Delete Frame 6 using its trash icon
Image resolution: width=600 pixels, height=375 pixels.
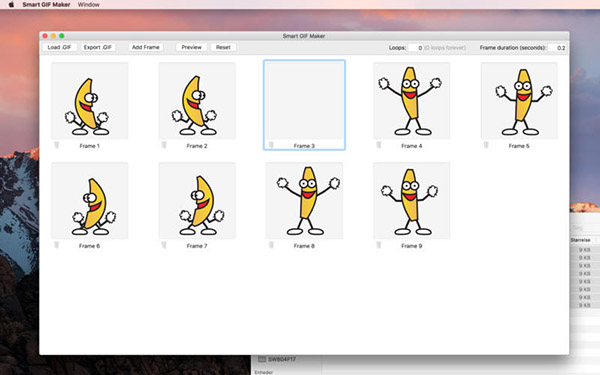tap(56, 245)
